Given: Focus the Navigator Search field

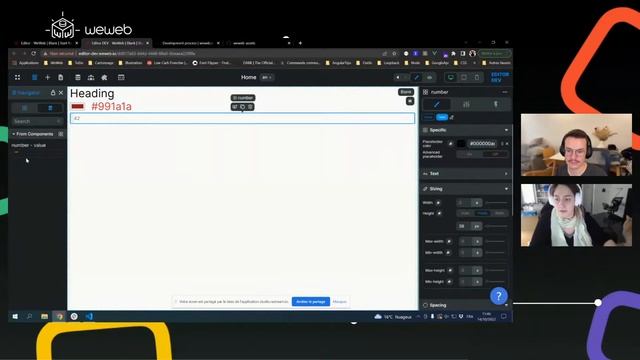Looking at the screenshot, I should click(37, 121).
